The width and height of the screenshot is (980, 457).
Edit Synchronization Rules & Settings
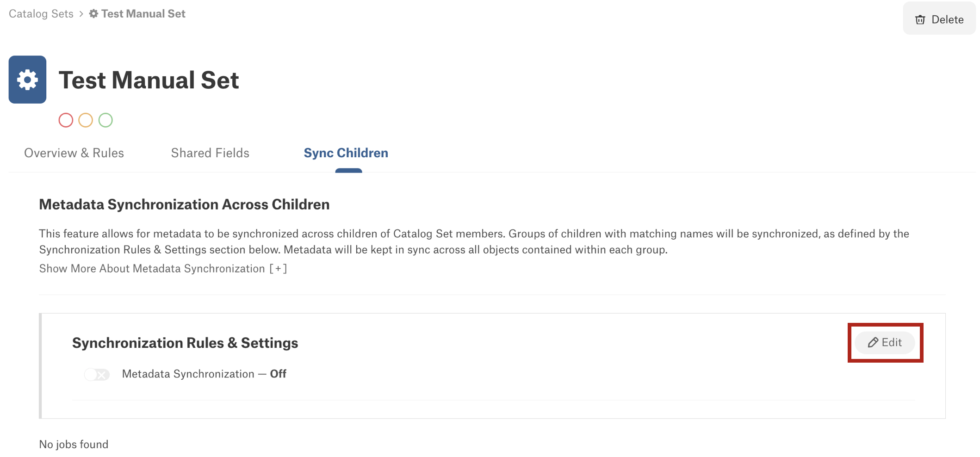point(885,343)
